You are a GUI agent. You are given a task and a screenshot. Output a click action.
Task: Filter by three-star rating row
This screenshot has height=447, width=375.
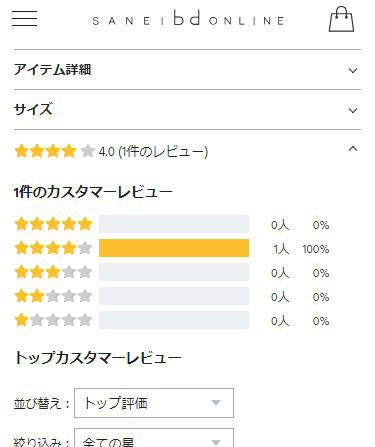172,272
